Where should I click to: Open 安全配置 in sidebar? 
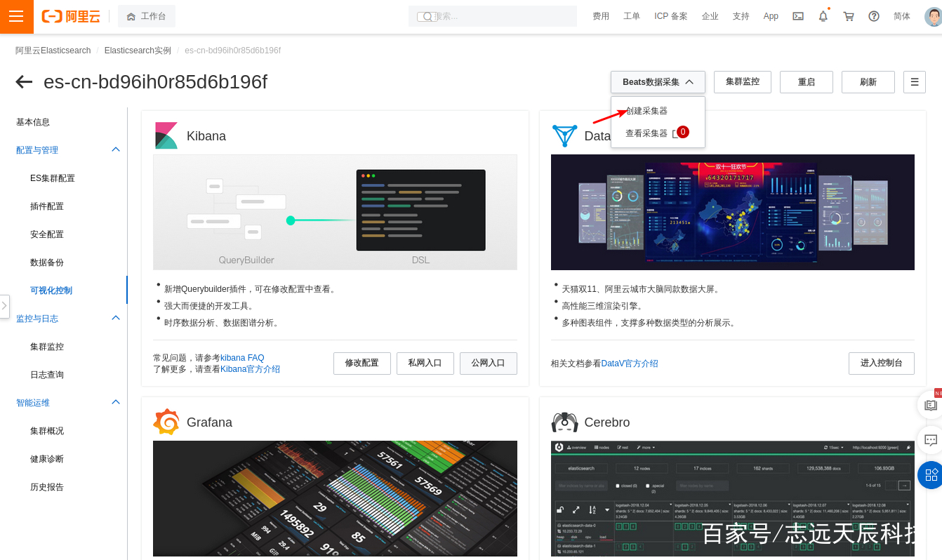[47, 234]
